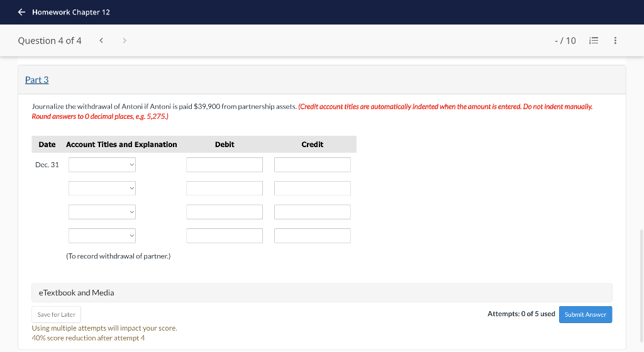This screenshot has width=644, height=352.
Task: Expand the eTextbook and Media section
Action: point(322,292)
